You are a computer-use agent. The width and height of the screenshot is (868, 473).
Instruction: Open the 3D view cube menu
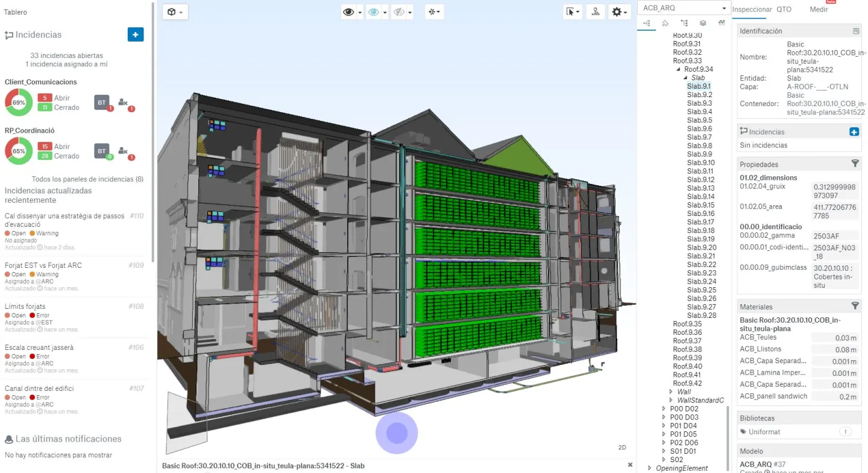175,12
